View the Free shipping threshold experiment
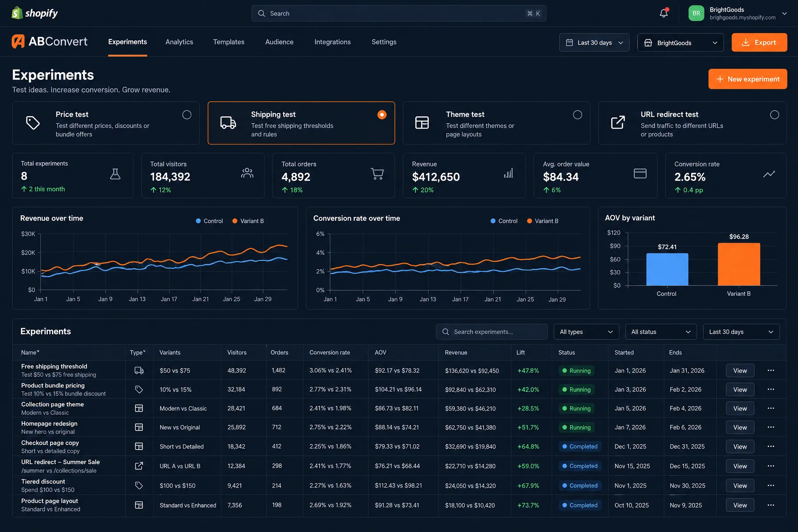 [x=740, y=371]
